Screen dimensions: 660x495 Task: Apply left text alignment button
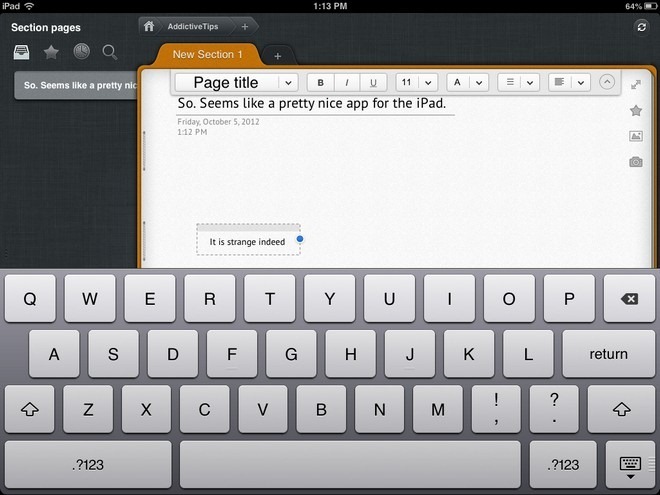point(560,82)
